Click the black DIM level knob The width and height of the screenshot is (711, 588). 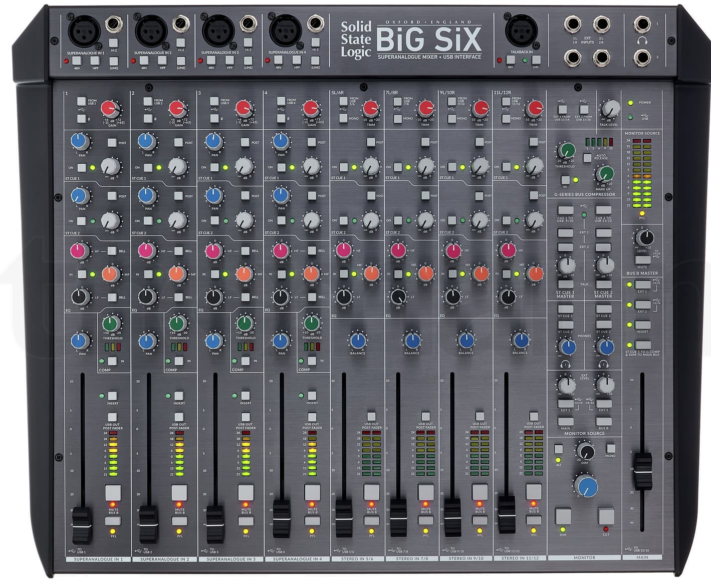[x=585, y=451]
